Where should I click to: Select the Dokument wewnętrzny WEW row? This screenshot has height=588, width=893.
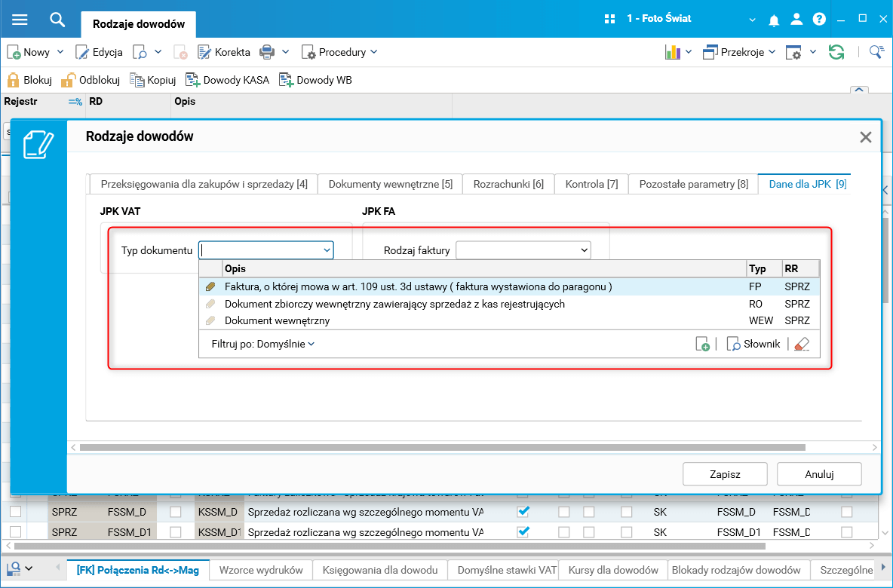[x=510, y=320]
